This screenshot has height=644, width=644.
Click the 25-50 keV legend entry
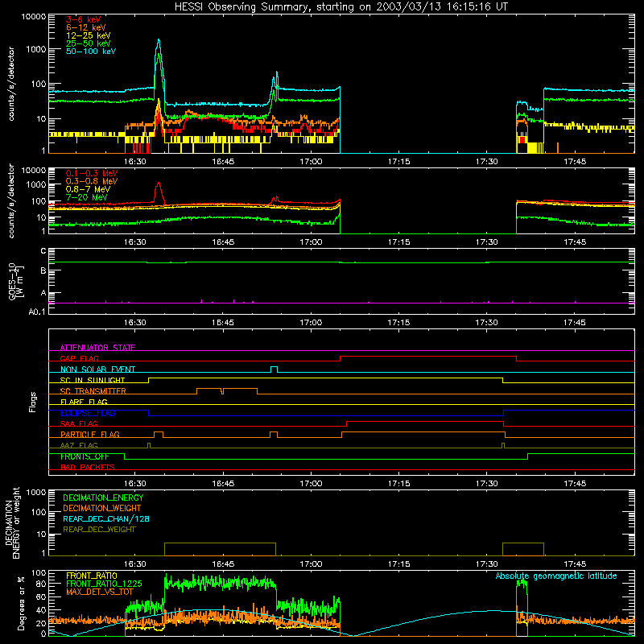point(89,43)
